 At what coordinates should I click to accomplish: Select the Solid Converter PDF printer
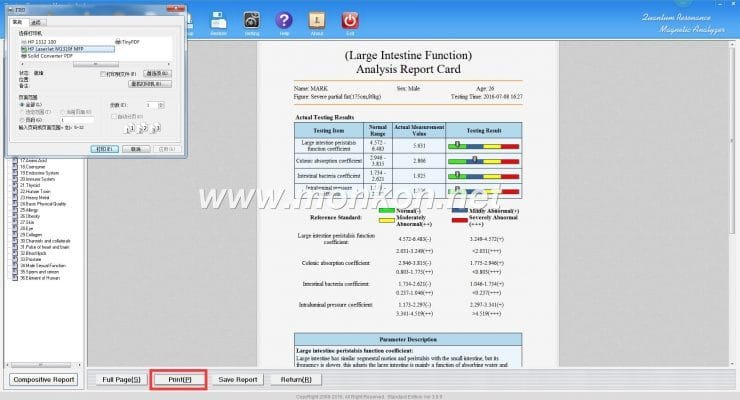[47, 56]
